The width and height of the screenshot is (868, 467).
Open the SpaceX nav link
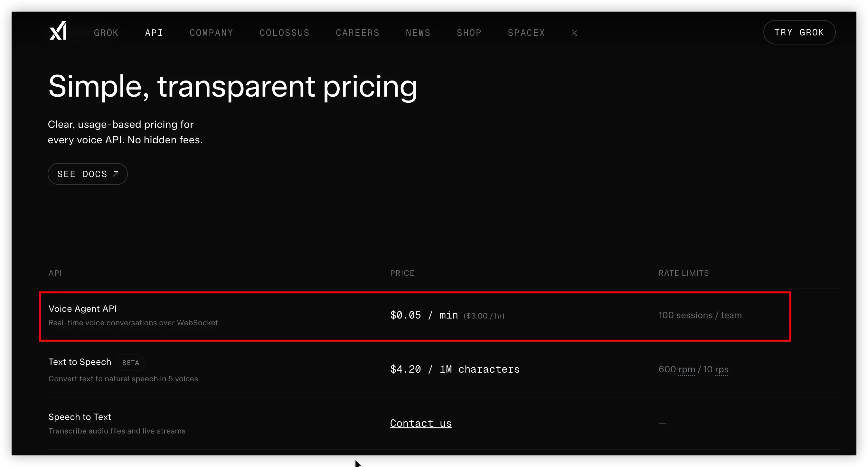point(526,33)
